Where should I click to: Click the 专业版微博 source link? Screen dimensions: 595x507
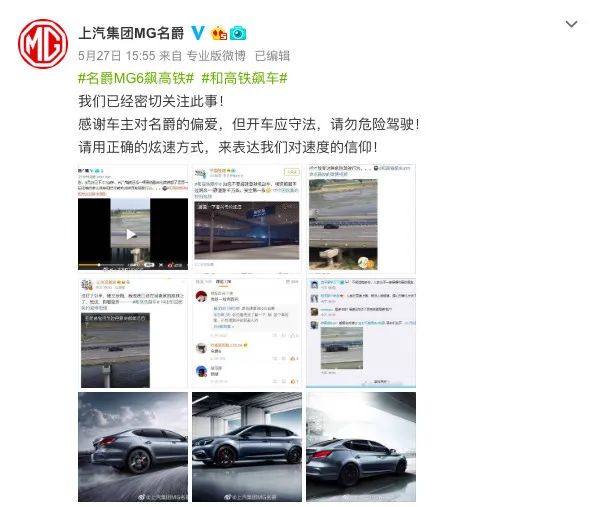coord(216,56)
